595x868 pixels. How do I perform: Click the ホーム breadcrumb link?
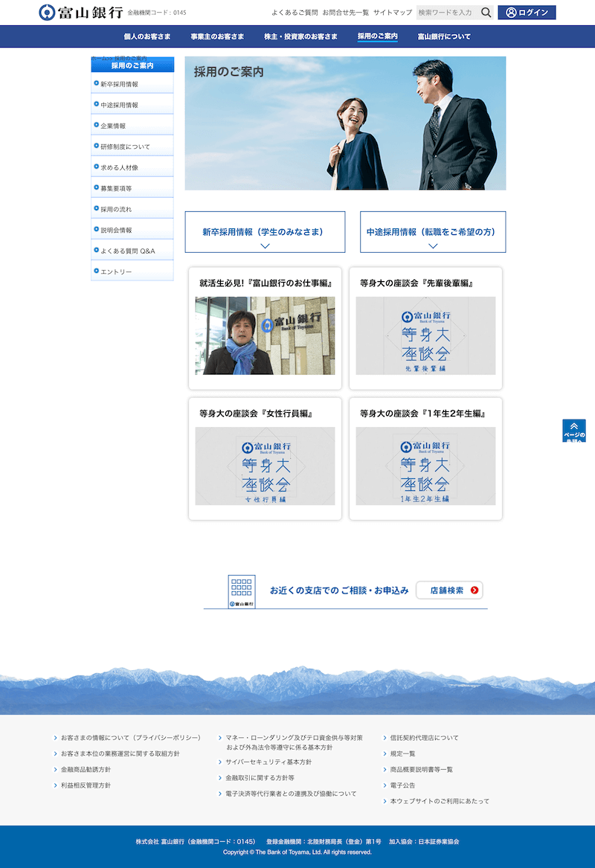click(x=99, y=58)
